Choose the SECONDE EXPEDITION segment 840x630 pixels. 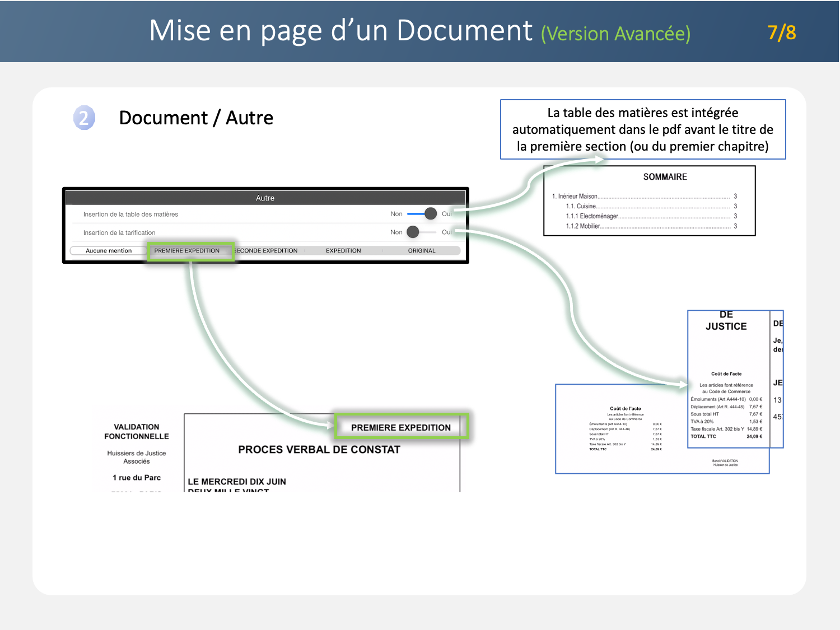267,251
